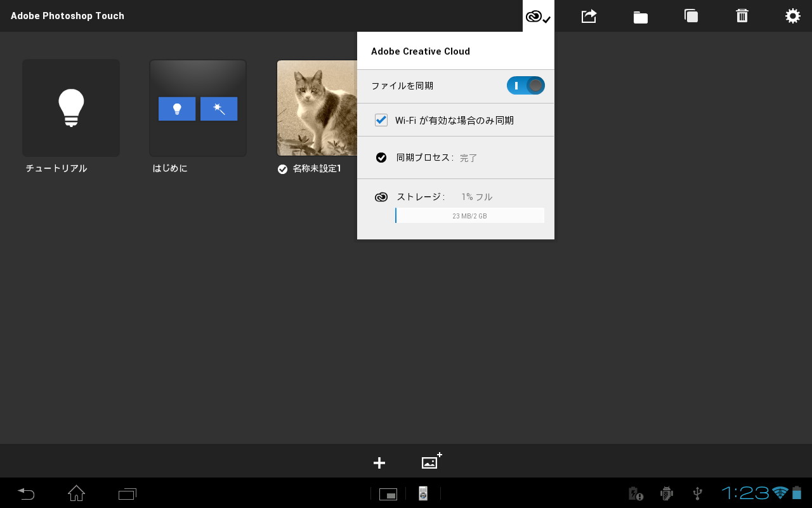Open the Creative Cloud sync icon
Screen dimensions: 812x508
coord(538,16)
